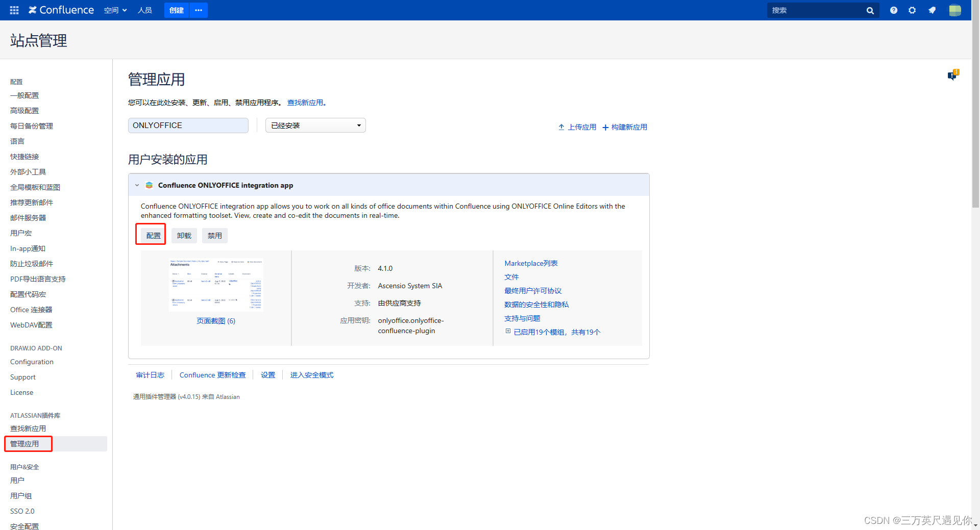Open the 文件 documentation link
This screenshot has height=530, width=980.
(x=511, y=277)
